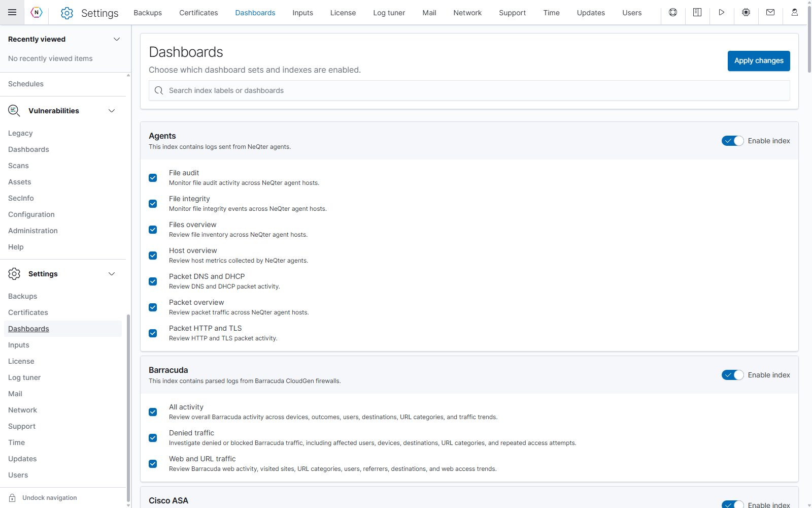Uncheck the File audit dashboard

[153, 178]
